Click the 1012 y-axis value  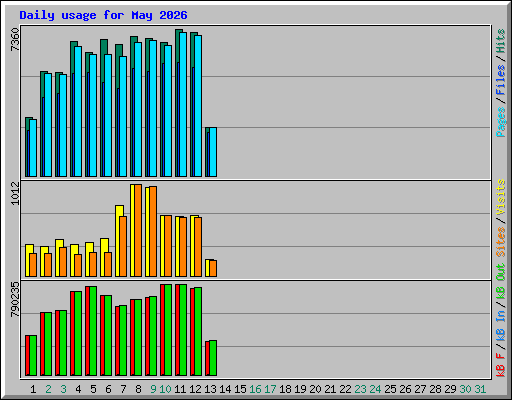15,193
